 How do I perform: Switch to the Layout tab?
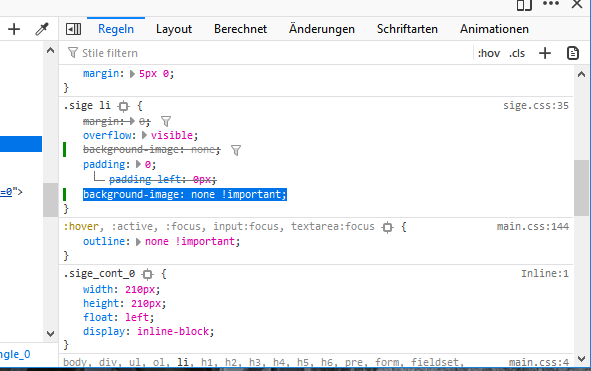tap(174, 29)
